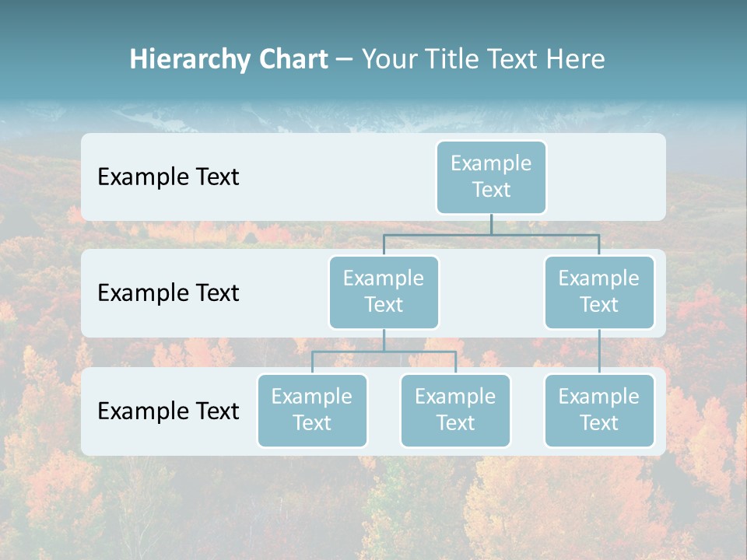Click the horizontal connector joining bottom-left boxes

pyautogui.click(x=384, y=352)
